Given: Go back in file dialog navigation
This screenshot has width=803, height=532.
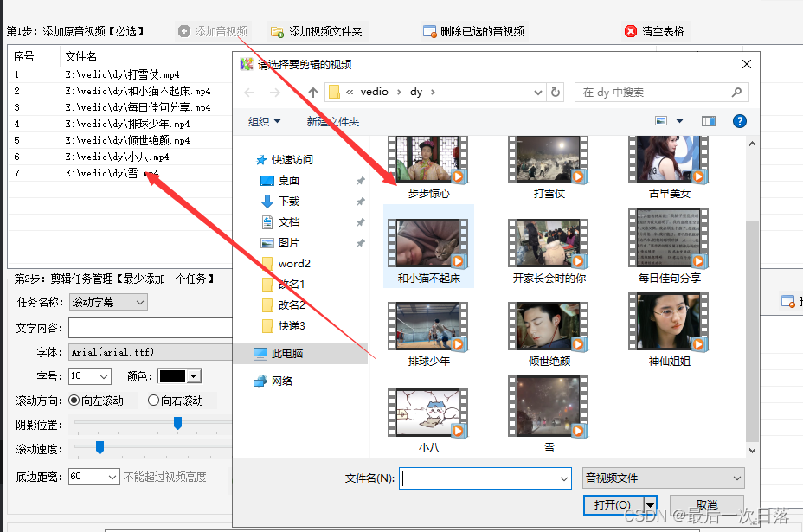Looking at the screenshot, I should [250, 93].
